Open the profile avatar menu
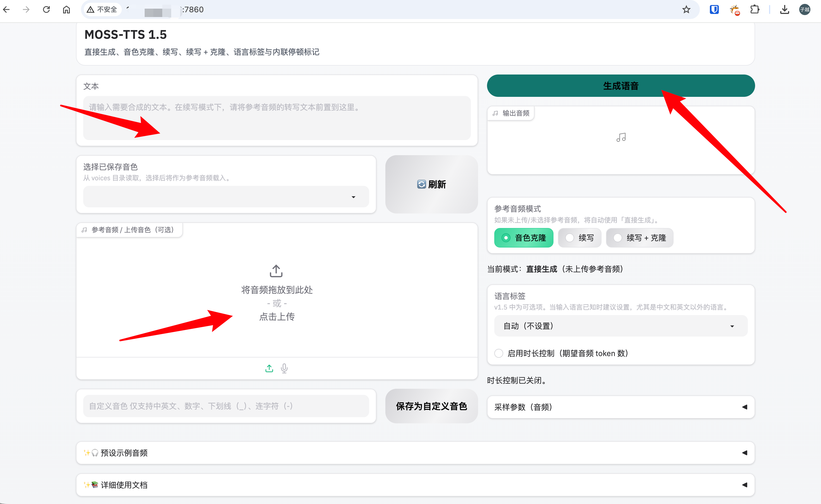This screenshot has width=821, height=504. [805, 9]
